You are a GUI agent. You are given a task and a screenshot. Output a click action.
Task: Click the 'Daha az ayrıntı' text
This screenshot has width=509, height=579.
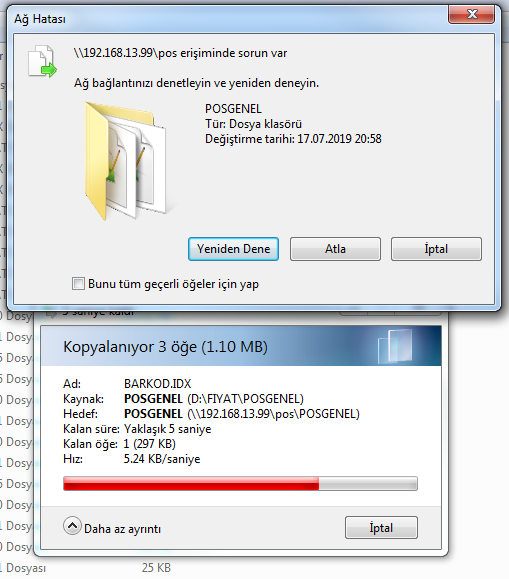tap(122, 529)
